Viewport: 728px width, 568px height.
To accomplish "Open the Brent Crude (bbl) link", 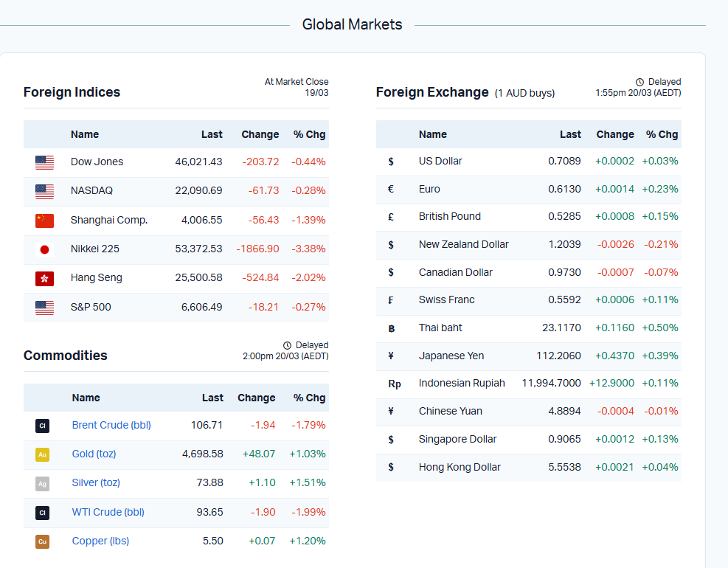I will [111, 425].
